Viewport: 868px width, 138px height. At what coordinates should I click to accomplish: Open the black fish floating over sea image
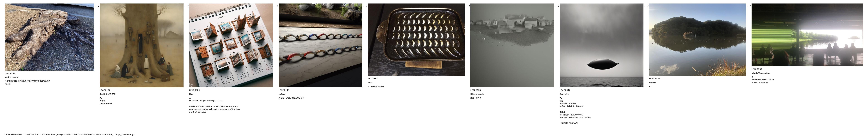(x=601, y=46)
